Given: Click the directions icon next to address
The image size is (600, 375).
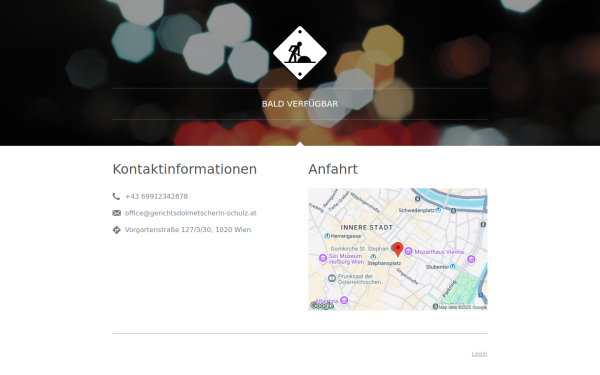Looking at the screenshot, I should click(117, 230).
